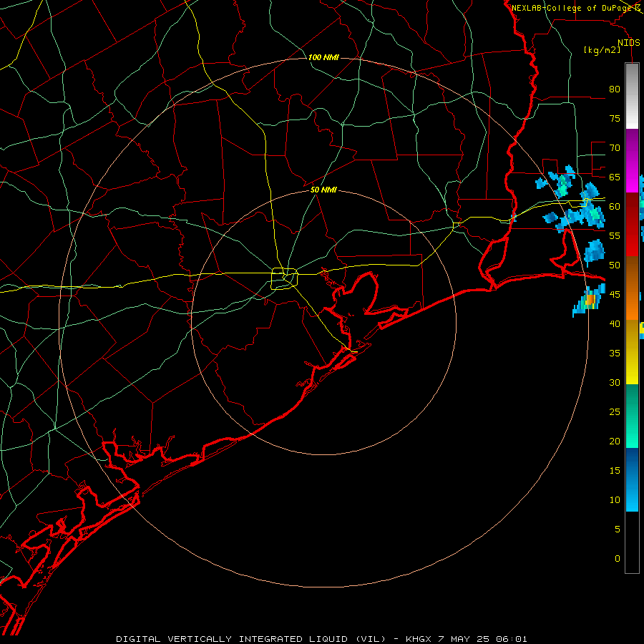Click the 20 value on the scale

tap(615, 441)
